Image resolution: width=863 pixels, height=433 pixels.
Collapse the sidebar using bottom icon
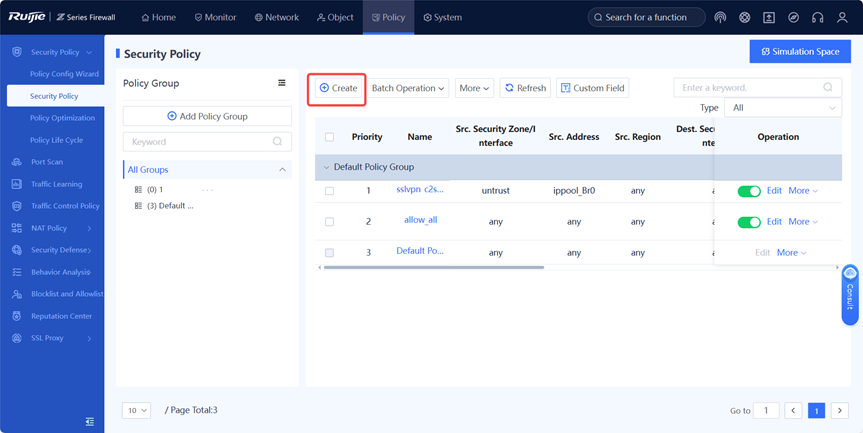pos(90,422)
